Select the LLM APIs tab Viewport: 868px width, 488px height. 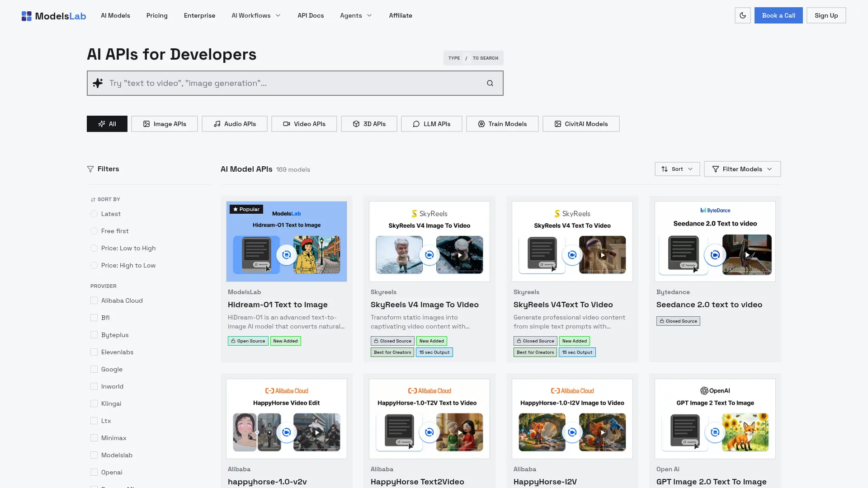click(432, 124)
